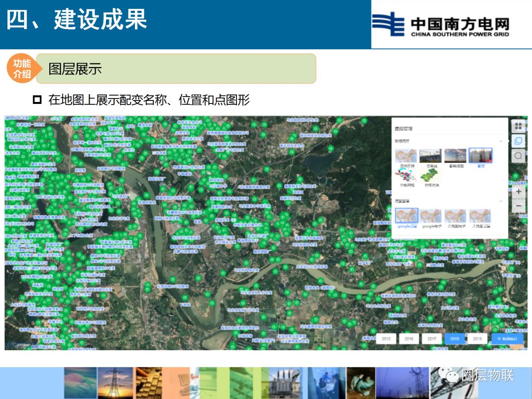532x399 pixels.
Task: Switch to year 2018
Action: (x=454, y=338)
